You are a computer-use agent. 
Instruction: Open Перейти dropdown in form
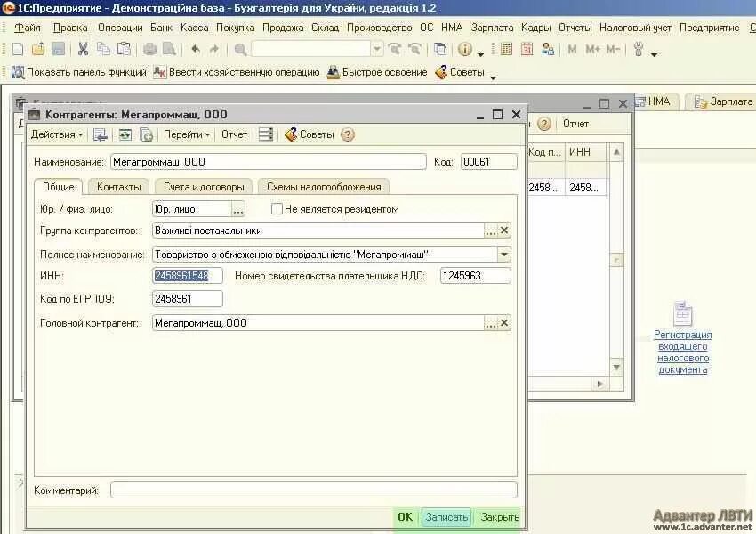[x=186, y=134]
